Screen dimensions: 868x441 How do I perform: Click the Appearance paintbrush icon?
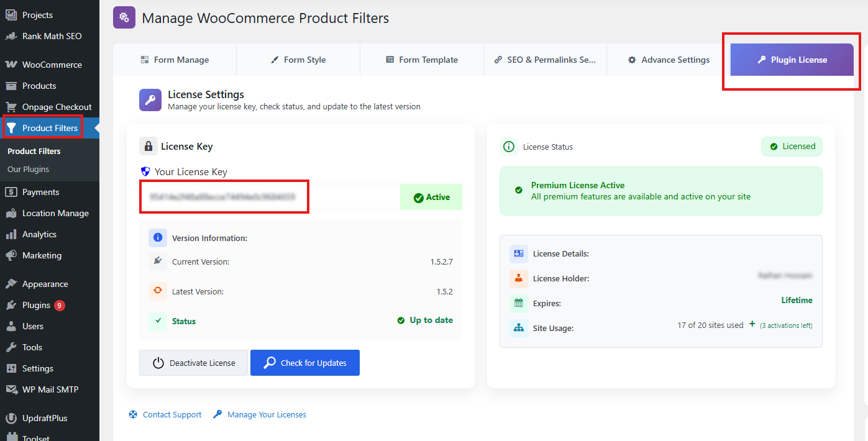11,284
